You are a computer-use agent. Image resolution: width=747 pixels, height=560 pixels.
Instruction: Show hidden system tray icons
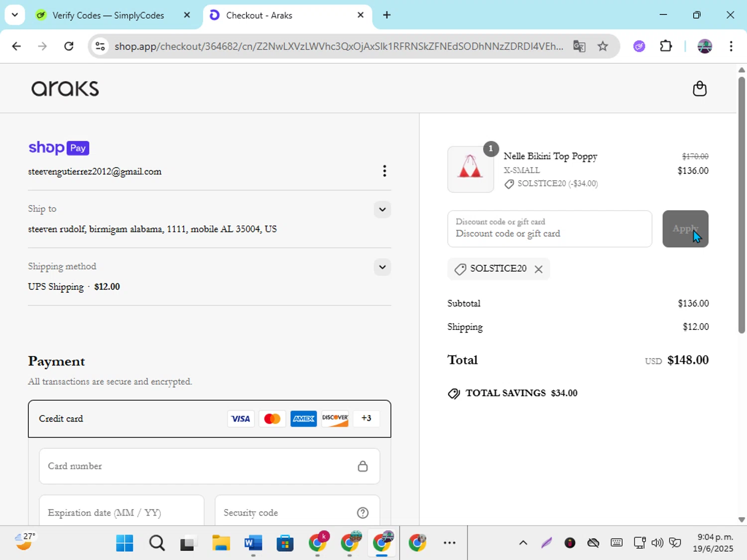(x=523, y=543)
